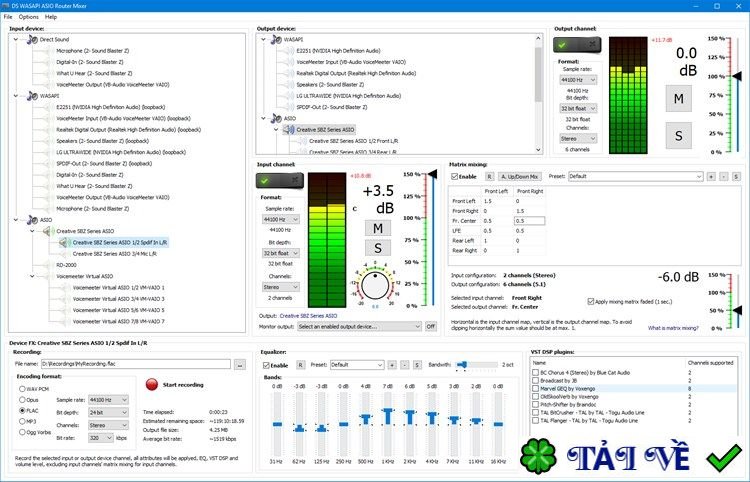Open the output channel Sample rate dropdown

tap(578, 80)
